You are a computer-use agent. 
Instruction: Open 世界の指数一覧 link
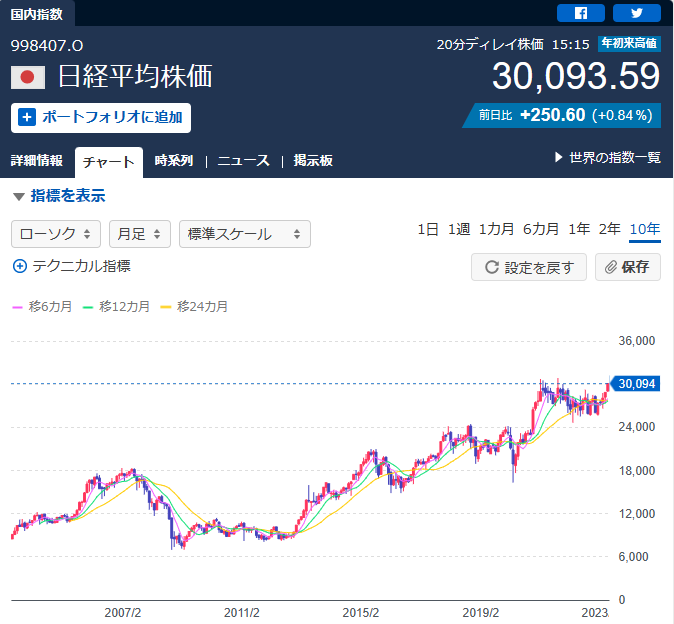point(615,158)
